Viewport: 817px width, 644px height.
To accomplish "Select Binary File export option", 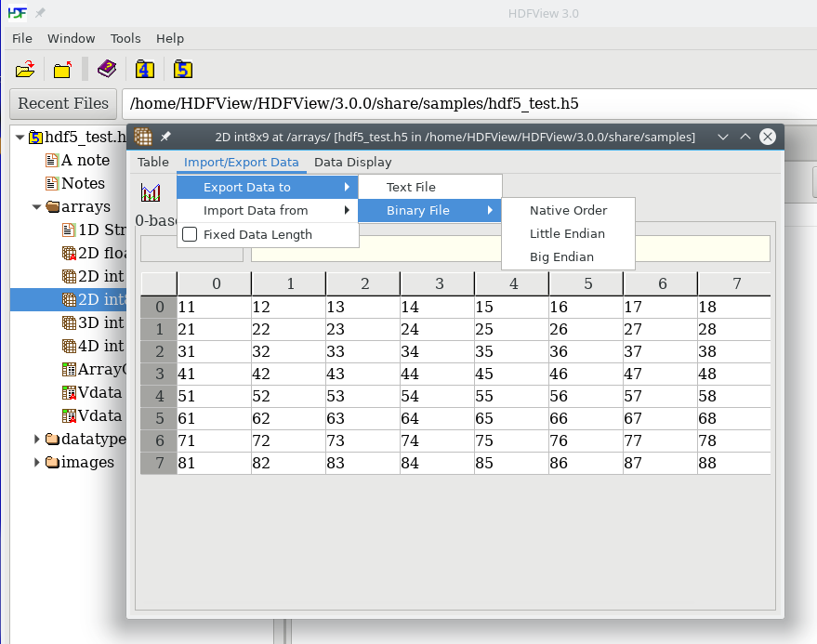I will click(x=429, y=211).
